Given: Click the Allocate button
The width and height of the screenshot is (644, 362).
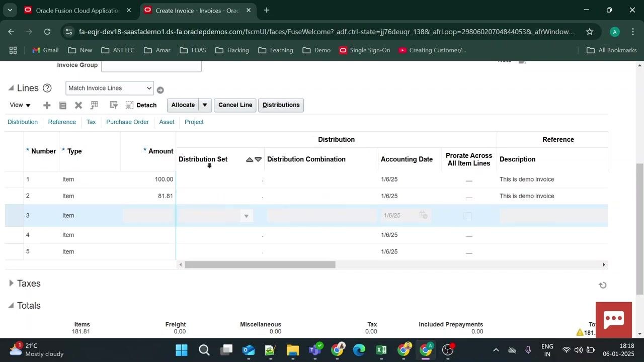Looking at the screenshot, I should (x=183, y=105).
